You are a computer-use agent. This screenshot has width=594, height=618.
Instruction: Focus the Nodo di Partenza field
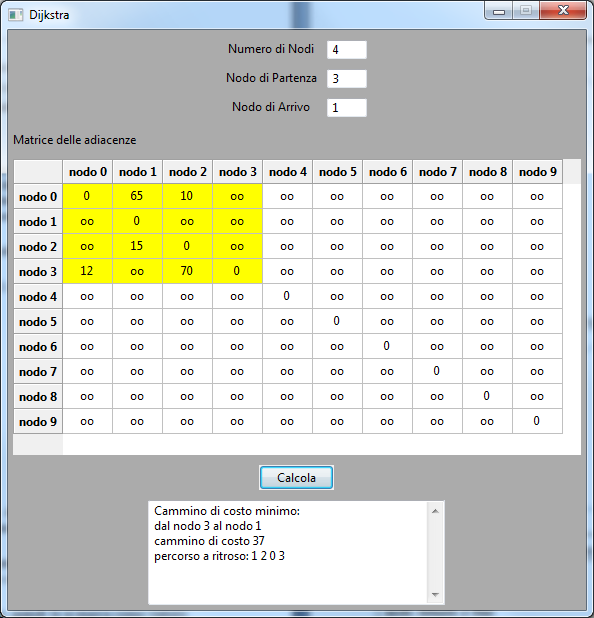347,79
